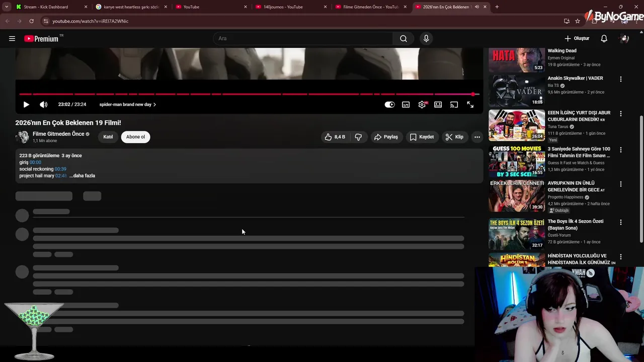Open the channel avatar below the title
644x362 pixels.
22,137
